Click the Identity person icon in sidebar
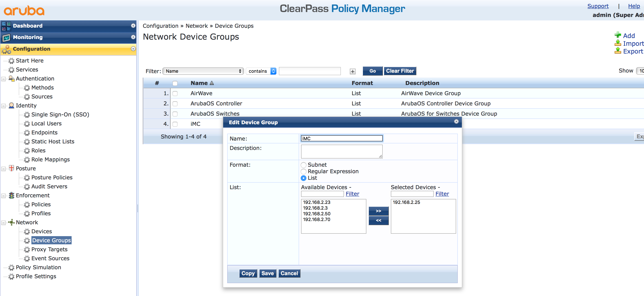This screenshot has height=296, width=644. (11, 105)
